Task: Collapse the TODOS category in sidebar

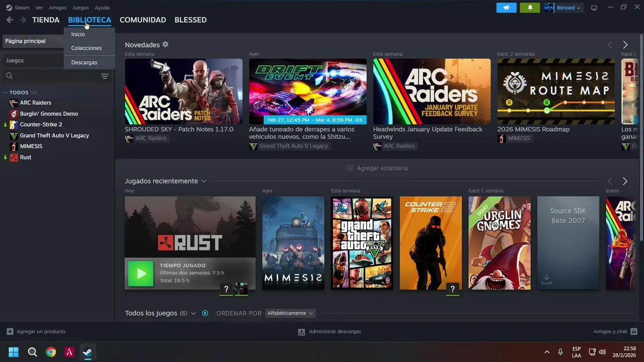Action: 6,93
